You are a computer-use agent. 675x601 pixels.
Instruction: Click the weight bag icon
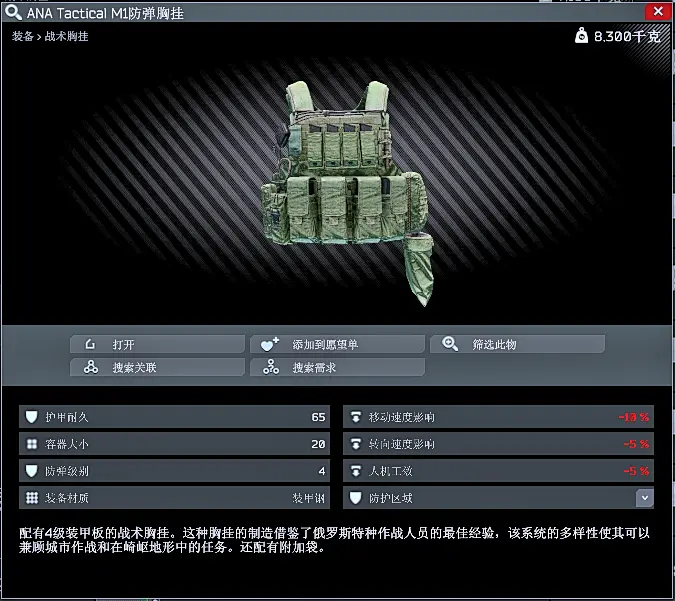(581, 36)
